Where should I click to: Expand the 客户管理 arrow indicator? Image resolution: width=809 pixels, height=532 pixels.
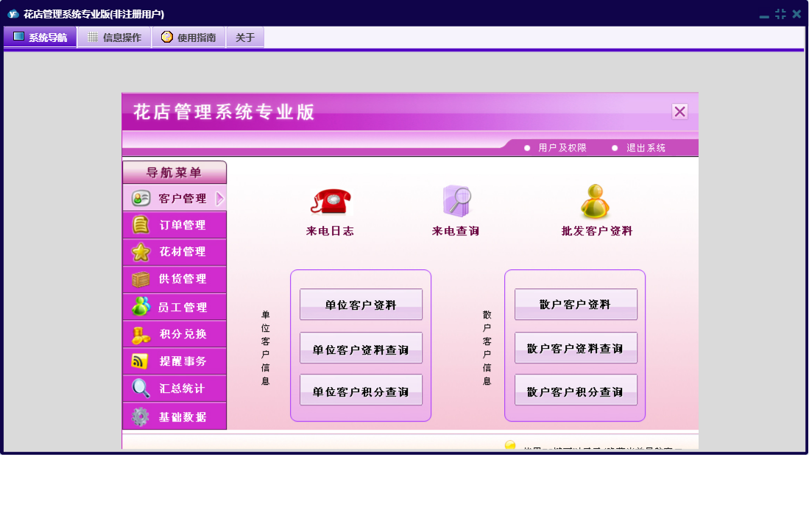point(220,199)
